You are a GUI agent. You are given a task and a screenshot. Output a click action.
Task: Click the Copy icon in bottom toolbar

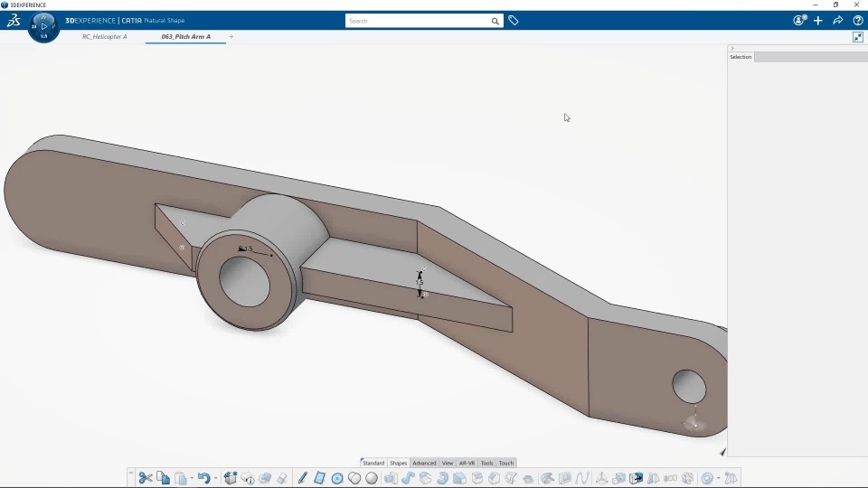tap(163, 478)
